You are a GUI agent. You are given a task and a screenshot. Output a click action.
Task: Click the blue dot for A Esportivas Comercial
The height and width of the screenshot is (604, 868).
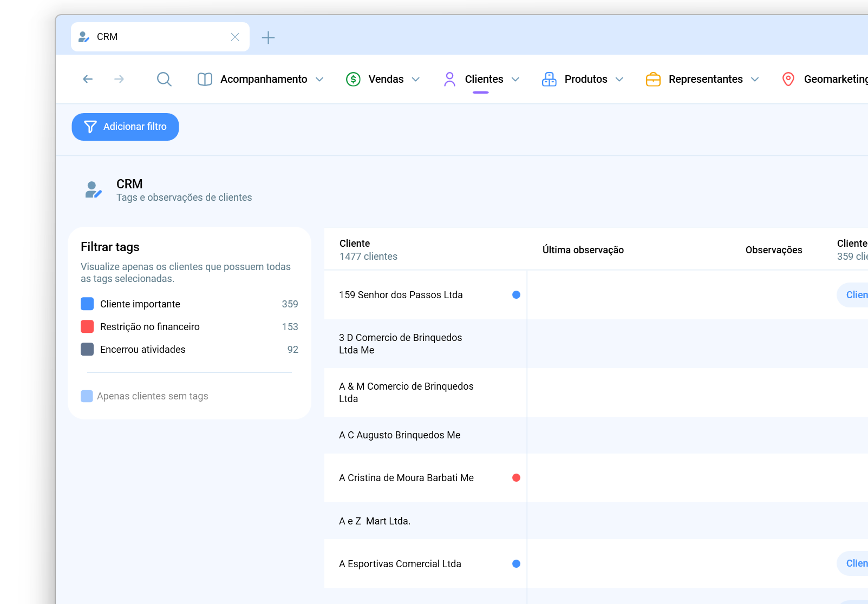(x=516, y=564)
